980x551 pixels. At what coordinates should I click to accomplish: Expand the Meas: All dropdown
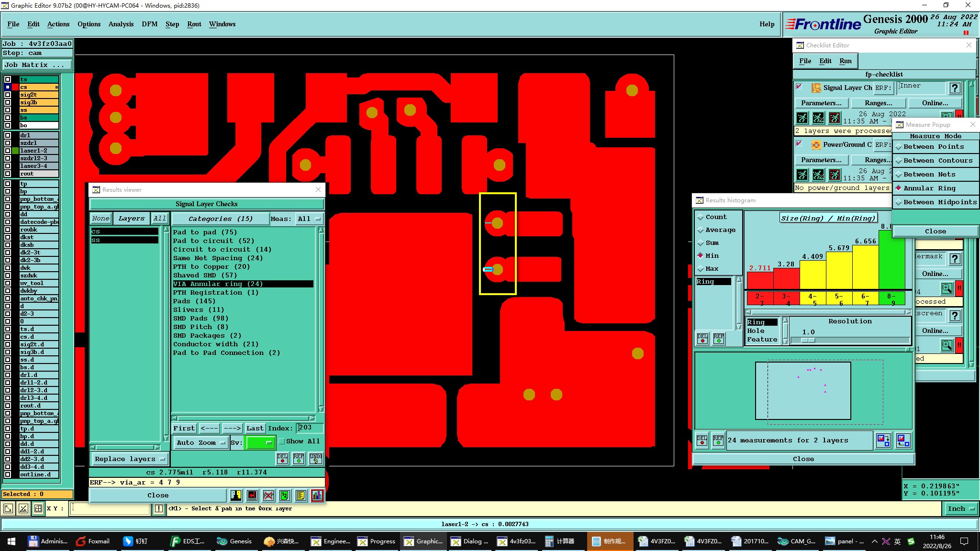pos(309,219)
